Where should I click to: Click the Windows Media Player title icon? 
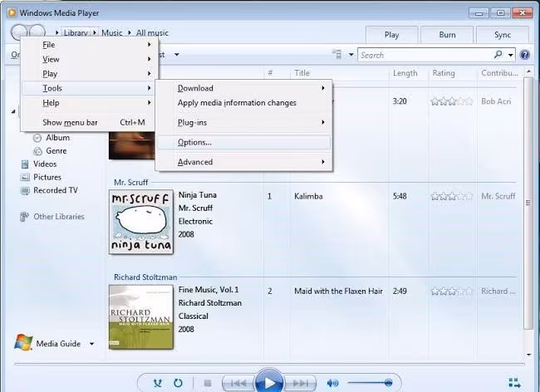tap(12, 13)
